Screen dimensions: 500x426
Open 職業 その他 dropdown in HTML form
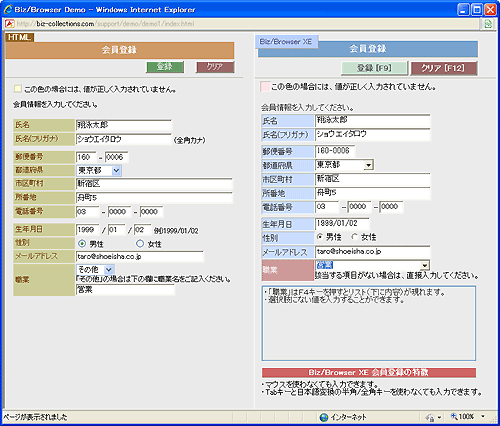pyautogui.click(x=95, y=269)
